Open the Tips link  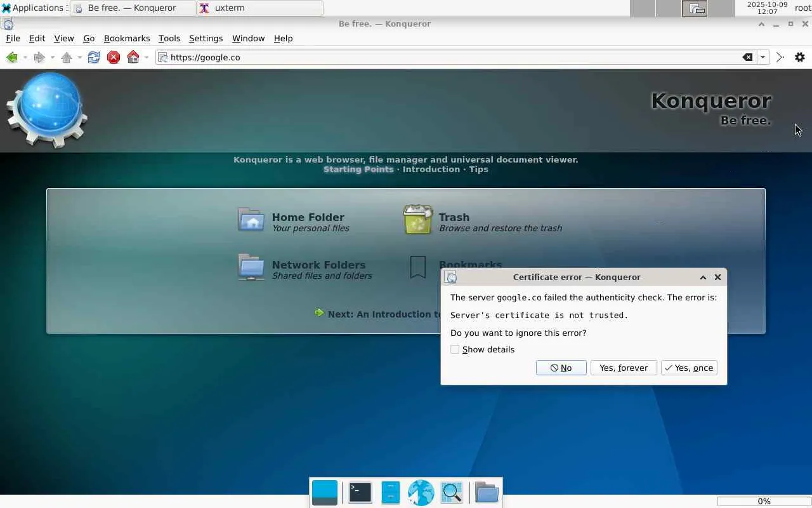[x=478, y=169]
